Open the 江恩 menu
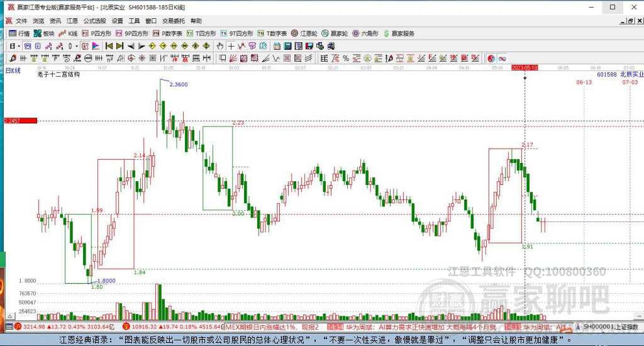Viewport: 644px width, 346px height. tap(72, 21)
